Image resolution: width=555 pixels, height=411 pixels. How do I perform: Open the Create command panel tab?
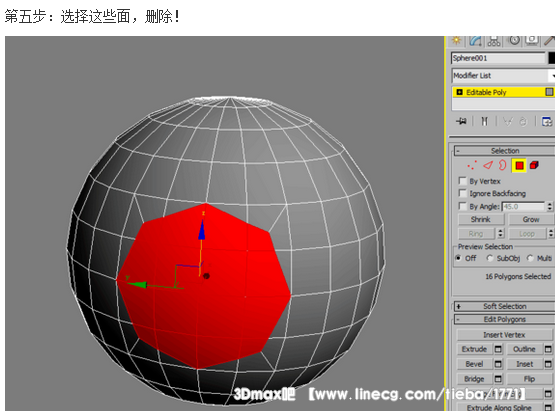457,40
